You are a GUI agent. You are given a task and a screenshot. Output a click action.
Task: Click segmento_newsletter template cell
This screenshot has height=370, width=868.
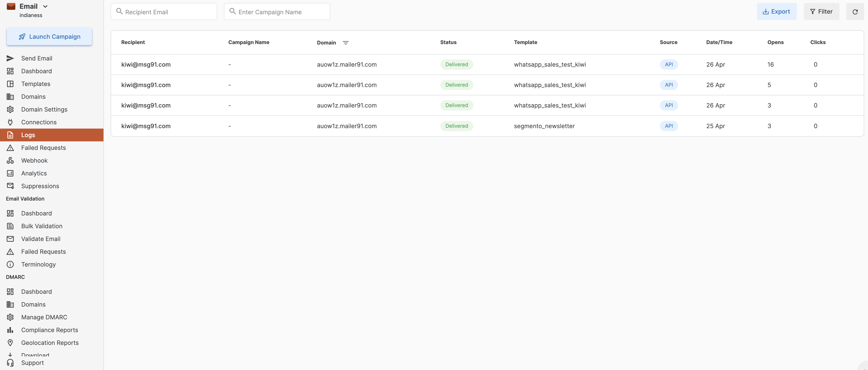[544, 126]
